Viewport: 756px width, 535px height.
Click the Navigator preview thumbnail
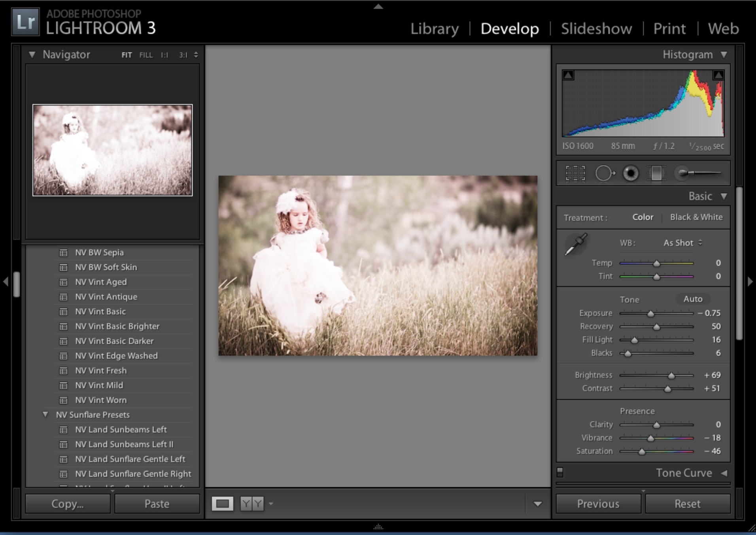tap(113, 150)
